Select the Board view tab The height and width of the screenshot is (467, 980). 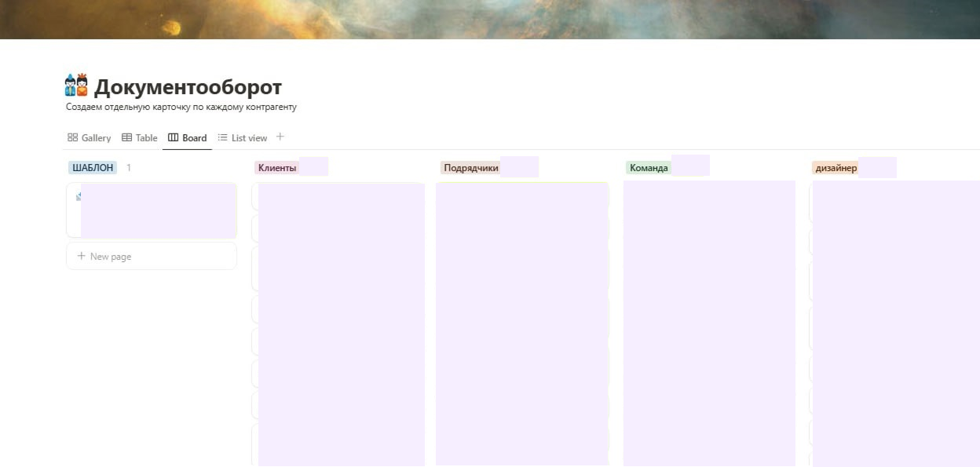(x=188, y=138)
